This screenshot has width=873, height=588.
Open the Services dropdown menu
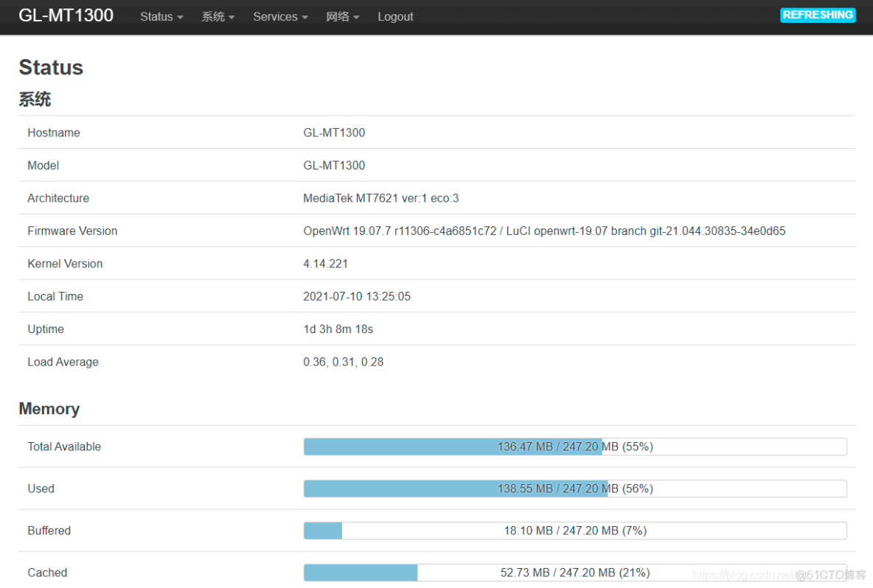tap(280, 16)
